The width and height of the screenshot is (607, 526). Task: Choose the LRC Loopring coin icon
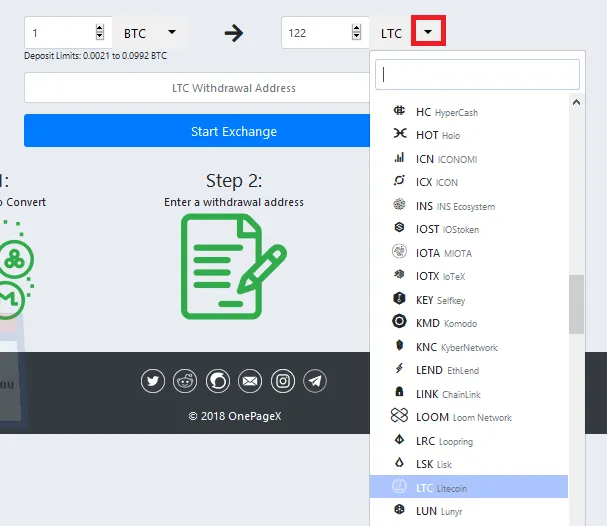(399, 439)
